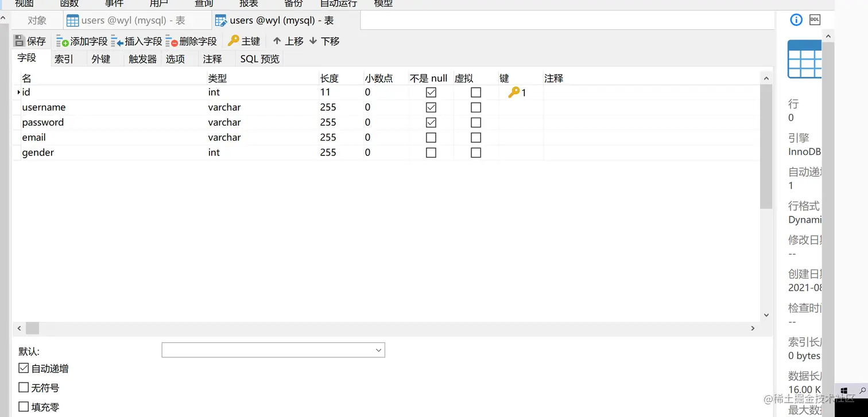Image resolution: width=868 pixels, height=417 pixels.
Task: Open the 索引 tab
Action: 64,59
